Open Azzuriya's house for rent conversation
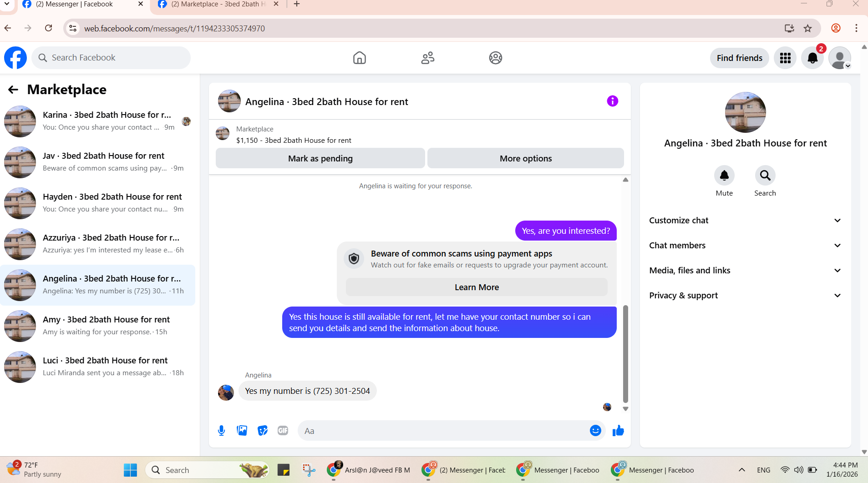Viewport: 868px width, 483px height. tap(97, 244)
